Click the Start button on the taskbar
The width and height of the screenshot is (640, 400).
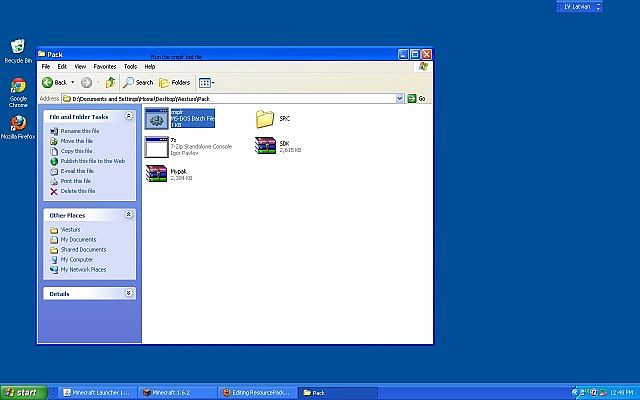[x=20, y=393]
